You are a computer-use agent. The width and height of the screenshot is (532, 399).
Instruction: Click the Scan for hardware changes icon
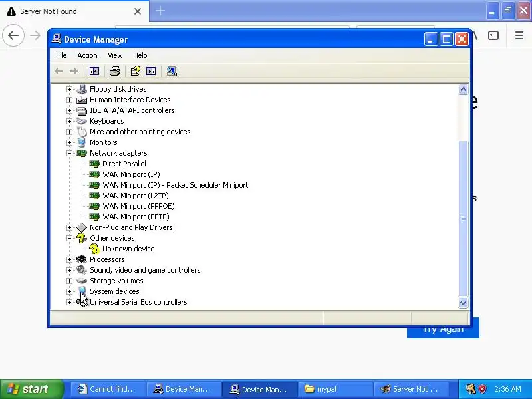(x=172, y=71)
